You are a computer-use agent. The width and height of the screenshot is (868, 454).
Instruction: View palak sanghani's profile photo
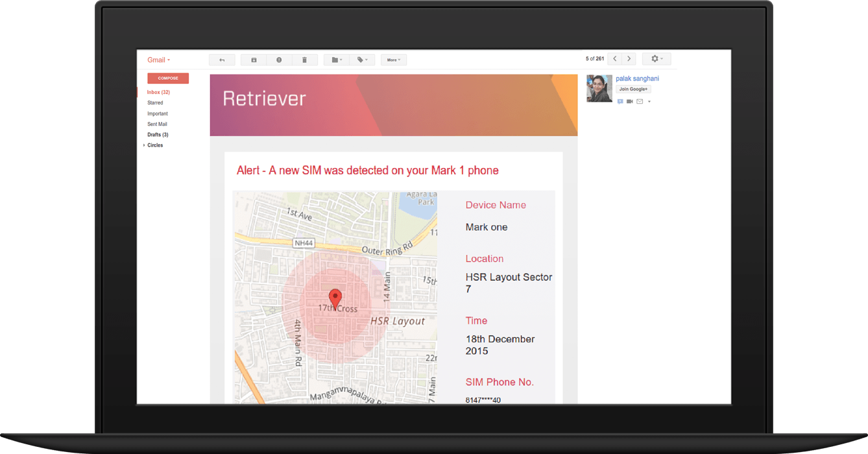point(599,88)
